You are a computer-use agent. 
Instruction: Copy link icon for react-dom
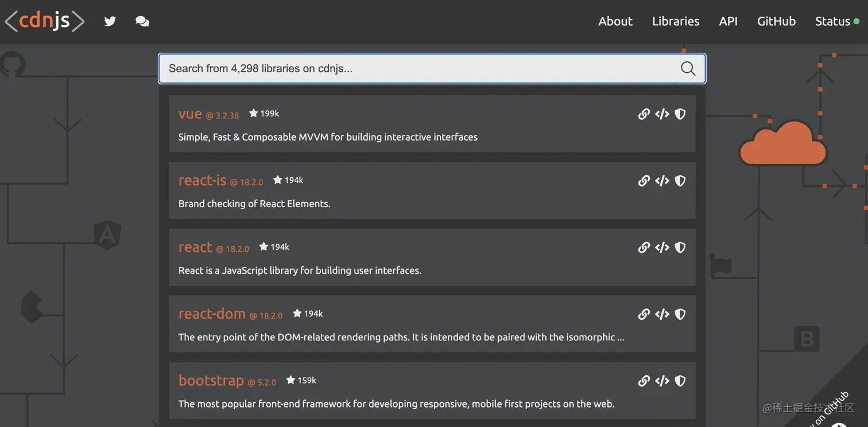tap(644, 314)
